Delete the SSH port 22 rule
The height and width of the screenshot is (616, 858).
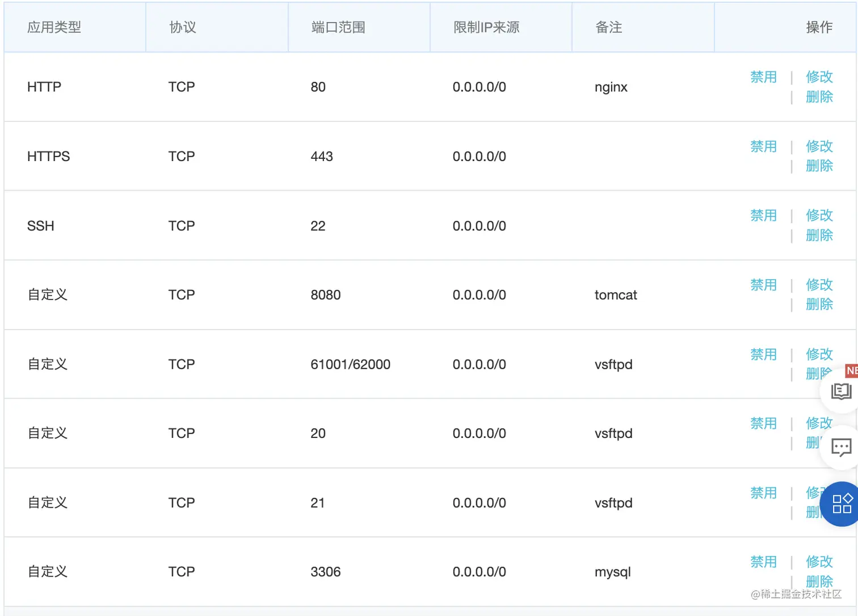819,235
